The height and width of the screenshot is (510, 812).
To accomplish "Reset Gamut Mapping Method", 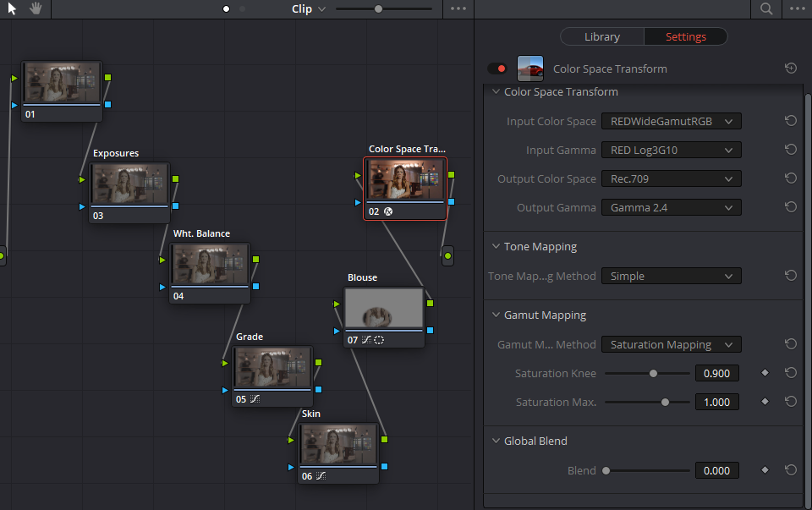I will [791, 343].
